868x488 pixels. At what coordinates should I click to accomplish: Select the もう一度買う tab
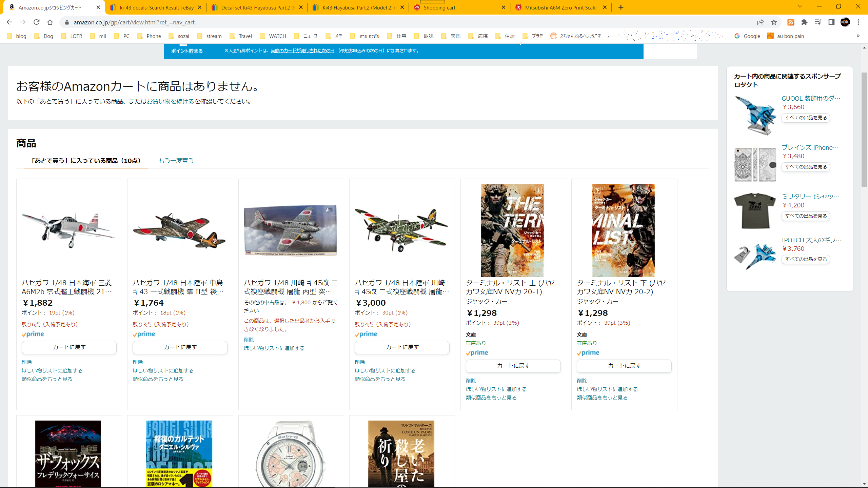(176, 161)
